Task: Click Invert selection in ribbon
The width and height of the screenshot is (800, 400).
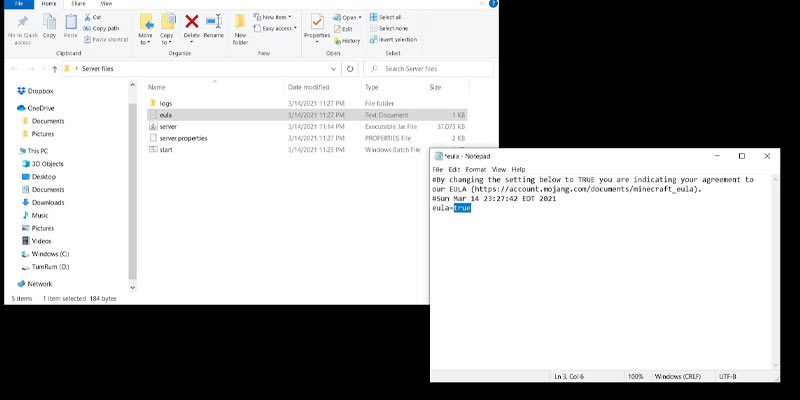Action: (x=393, y=39)
